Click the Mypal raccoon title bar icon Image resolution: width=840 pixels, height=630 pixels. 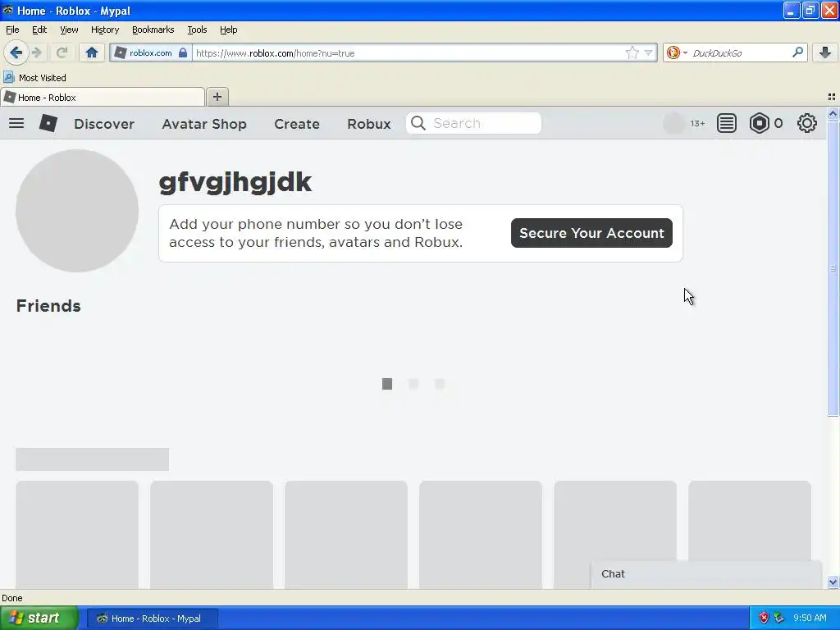pos(7,10)
